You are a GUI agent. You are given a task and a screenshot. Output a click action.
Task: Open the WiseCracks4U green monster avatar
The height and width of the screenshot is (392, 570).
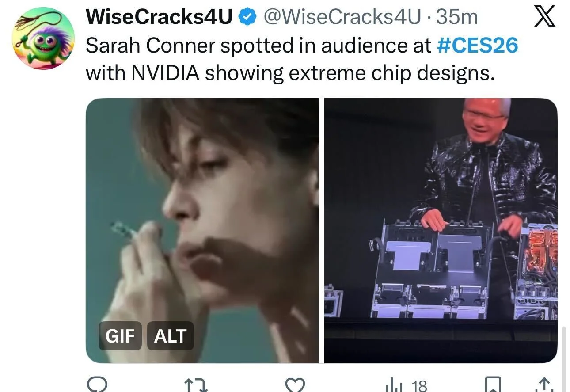(43, 38)
